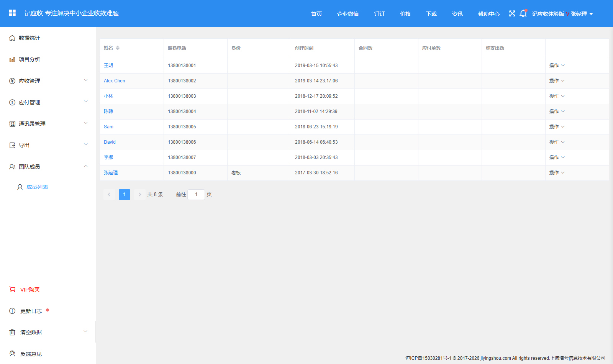This screenshot has height=364, width=613.
Task: Open member link 李娜
Action: pos(108,157)
